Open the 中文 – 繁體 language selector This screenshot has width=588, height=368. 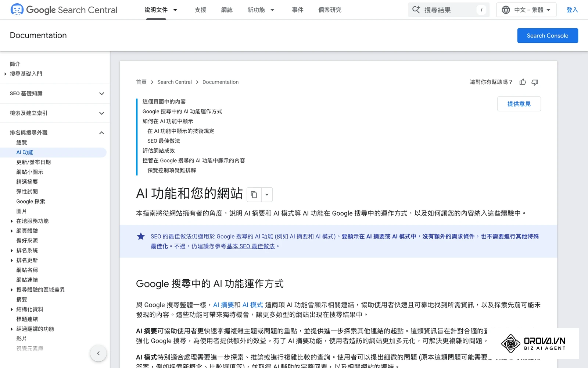[526, 10]
